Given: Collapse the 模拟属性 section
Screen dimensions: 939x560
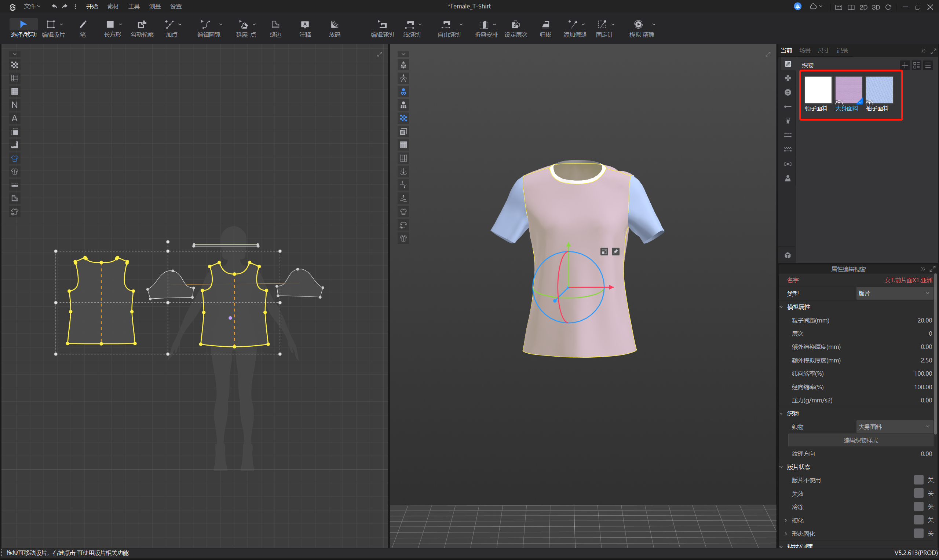Looking at the screenshot, I should [782, 307].
